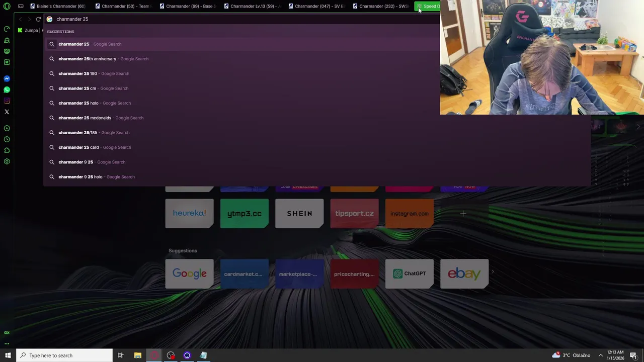This screenshot has width=644, height=362.
Task: Open Task View on the taskbar
Action: click(121, 355)
